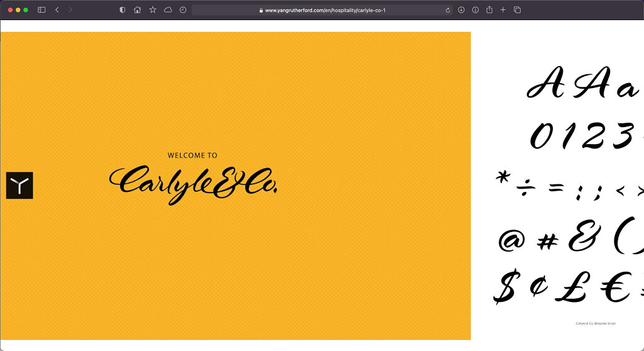644x351 pixels.
Task: Enter full screen with the green button
Action: [x=25, y=10]
